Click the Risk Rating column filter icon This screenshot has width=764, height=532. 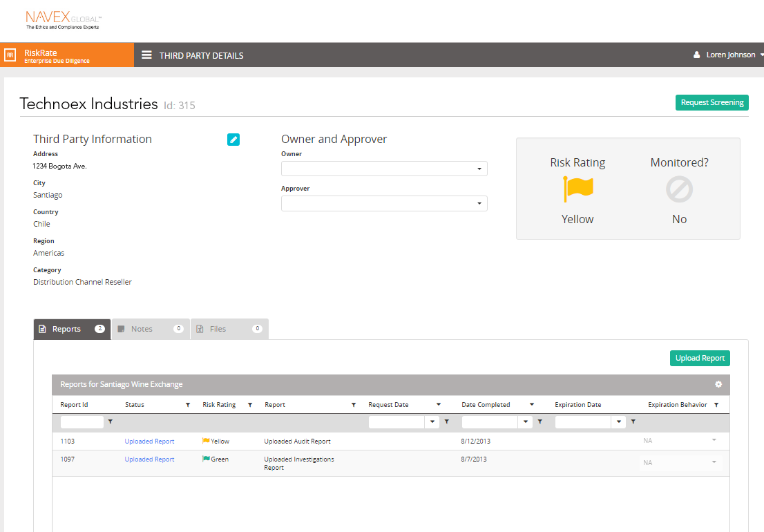pyautogui.click(x=250, y=405)
